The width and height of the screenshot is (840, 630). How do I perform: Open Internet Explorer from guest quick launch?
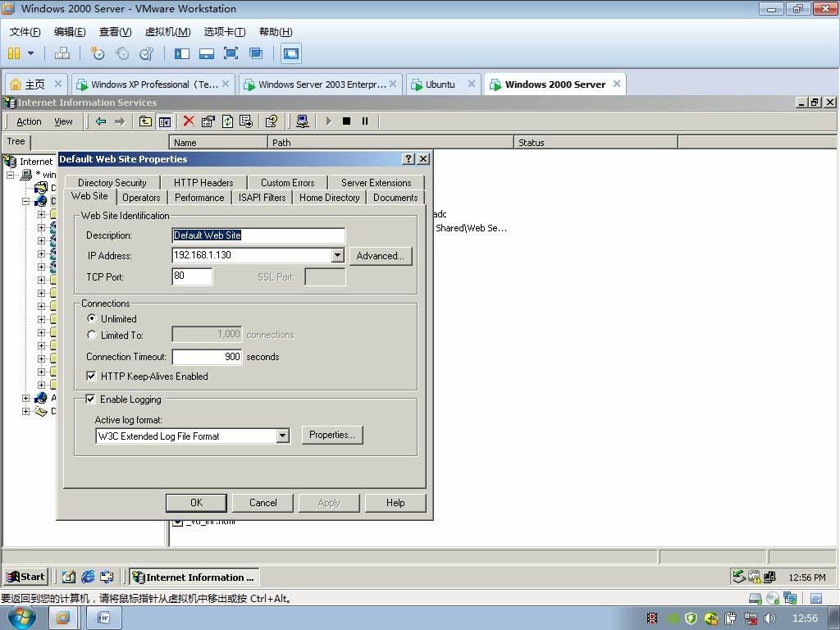click(88, 577)
